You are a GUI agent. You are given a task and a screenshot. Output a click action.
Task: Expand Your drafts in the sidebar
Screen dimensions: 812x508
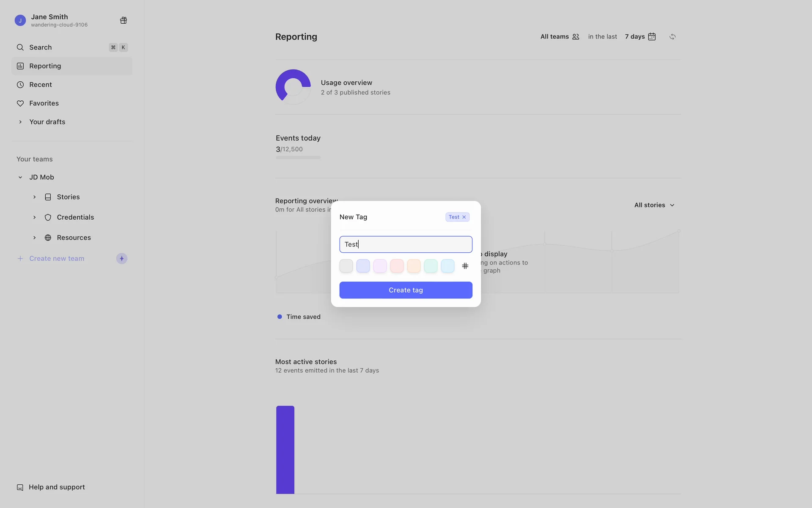(x=20, y=122)
